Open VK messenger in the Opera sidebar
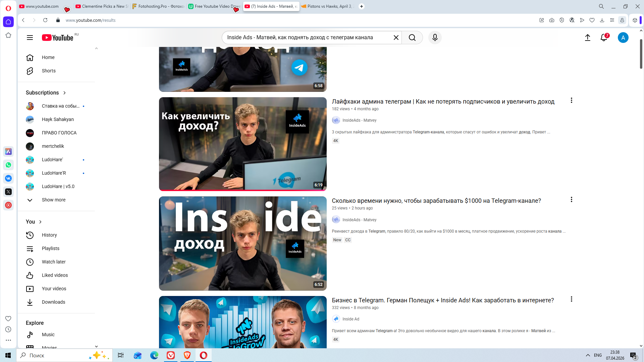Image resolution: width=644 pixels, height=362 pixels. [8, 178]
